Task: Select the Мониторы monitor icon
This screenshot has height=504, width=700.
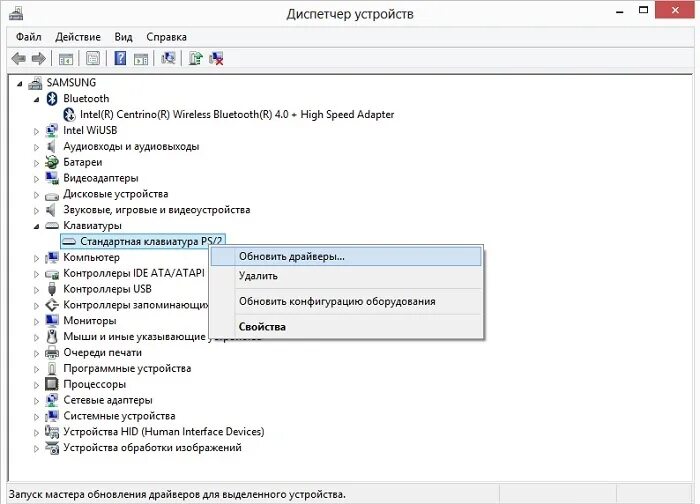Action: click(x=52, y=321)
